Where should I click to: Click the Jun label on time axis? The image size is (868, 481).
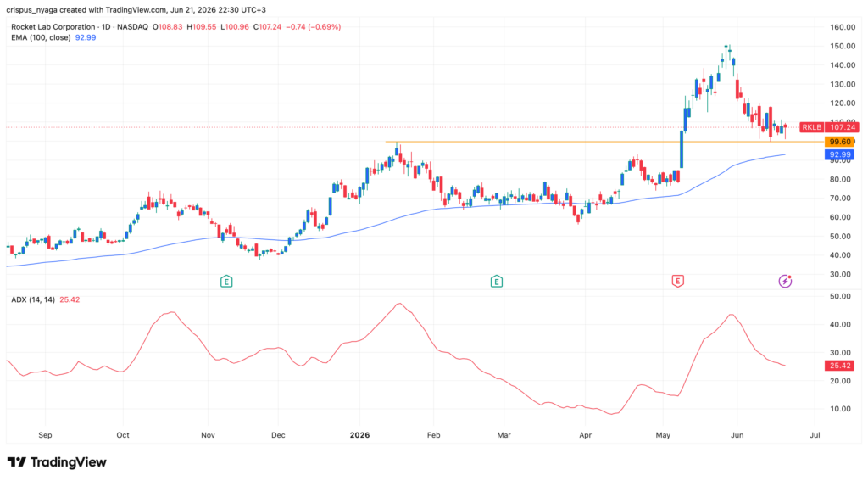(737, 435)
